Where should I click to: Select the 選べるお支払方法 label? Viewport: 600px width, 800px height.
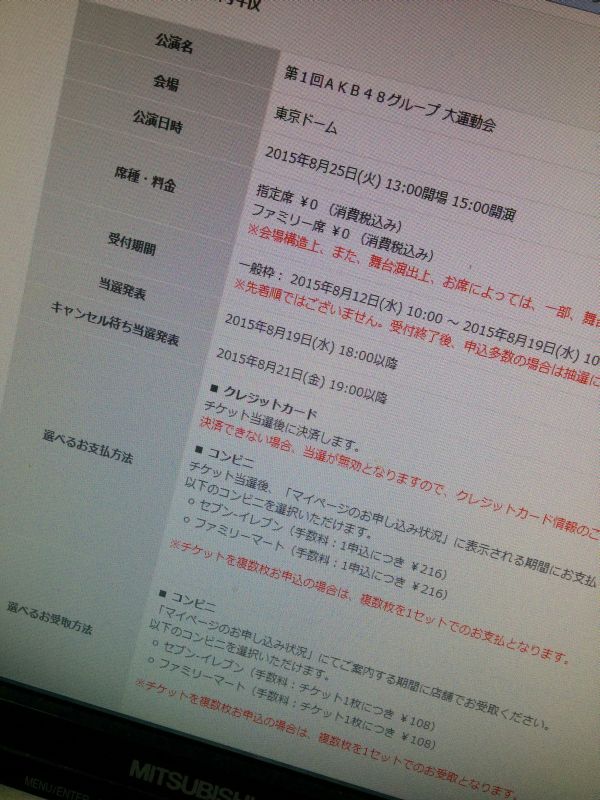88,447
